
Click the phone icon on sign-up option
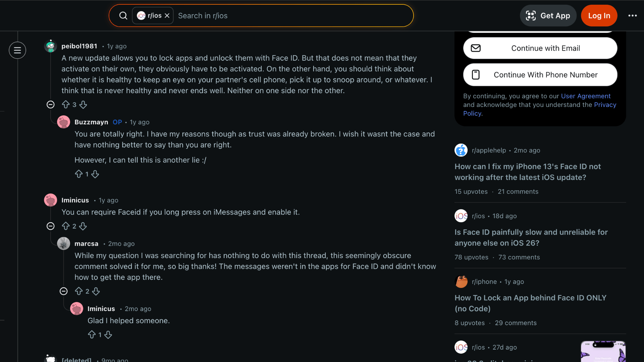(x=475, y=74)
